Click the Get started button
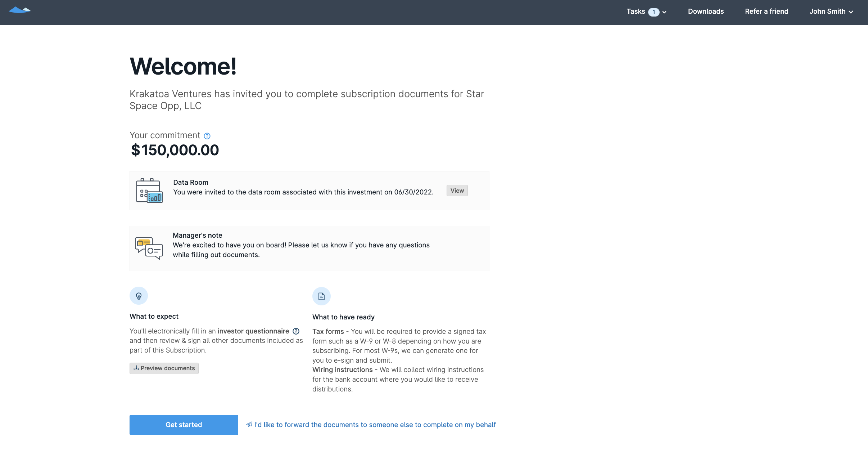Screen dimensions: 868x466 point(183,425)
